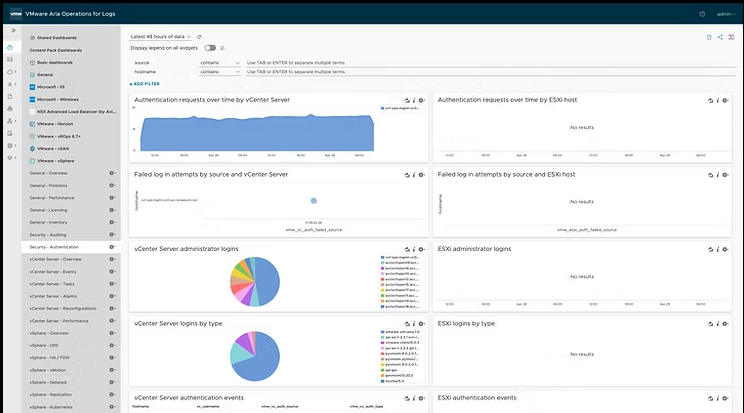The height and width of the screenshot is (413, 744).
Task: Select vSphere - DRS dashboard
Action: coord(45,346)
